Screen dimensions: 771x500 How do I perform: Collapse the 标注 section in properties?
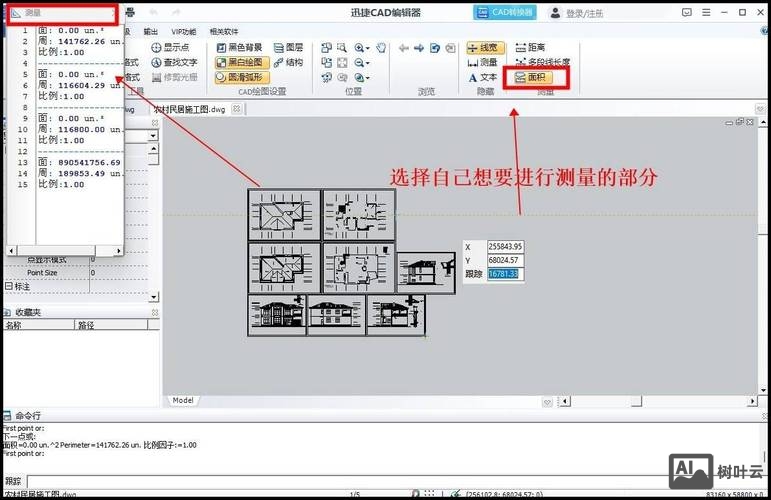pos(8,286)
